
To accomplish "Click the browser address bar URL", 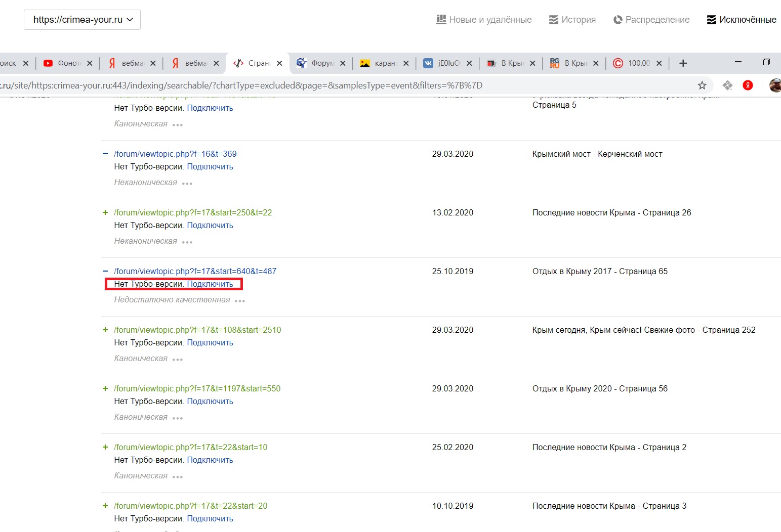I will (x=241, y=85).
